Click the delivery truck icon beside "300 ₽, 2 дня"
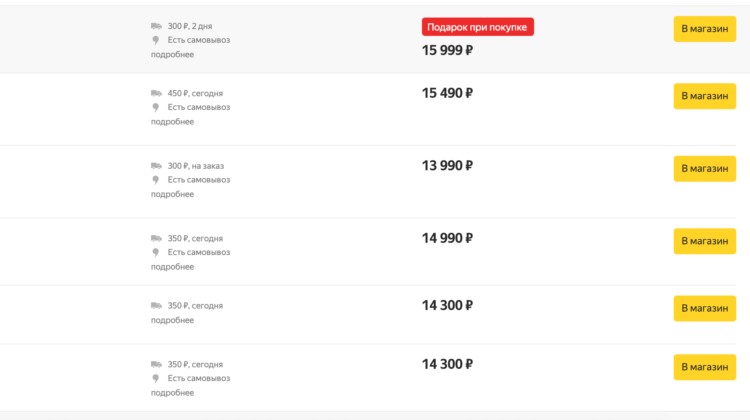 click(156, 26)
